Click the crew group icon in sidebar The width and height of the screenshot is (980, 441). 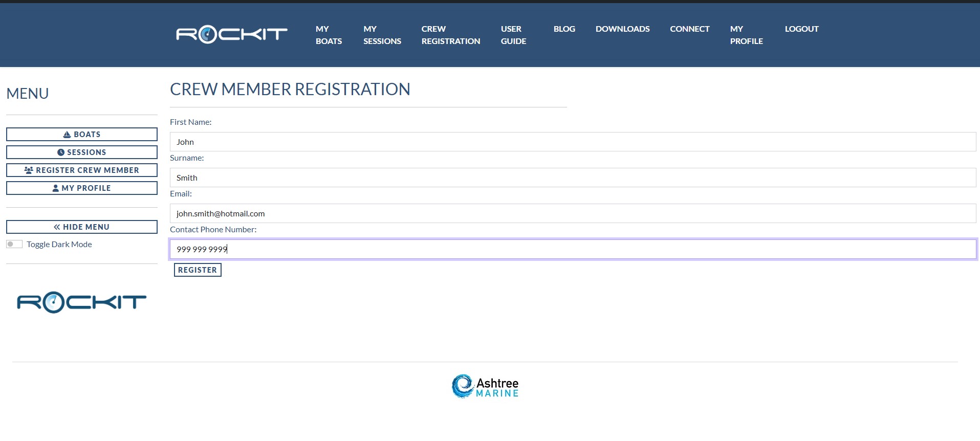click(29, 170)
